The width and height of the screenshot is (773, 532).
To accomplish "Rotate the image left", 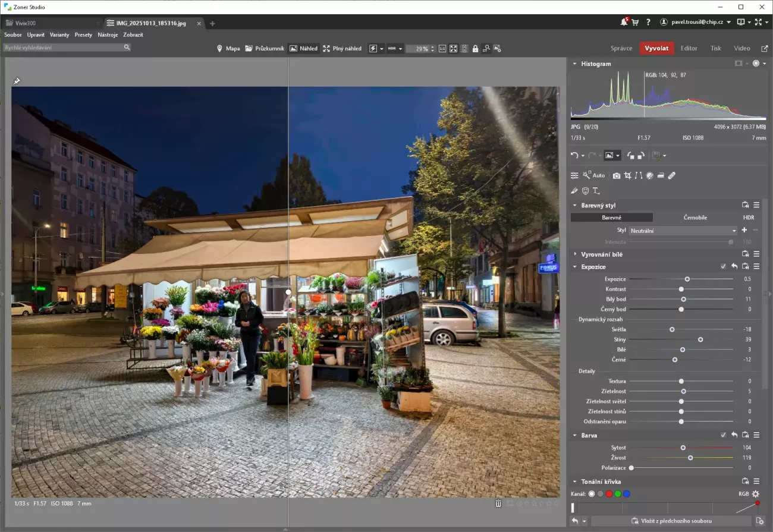I will (x=630, y=155).
